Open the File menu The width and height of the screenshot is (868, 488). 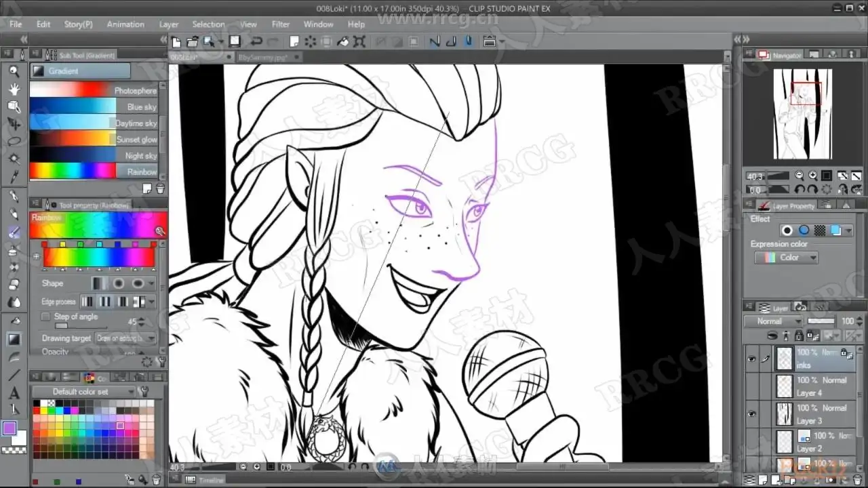tap(16, 24)
